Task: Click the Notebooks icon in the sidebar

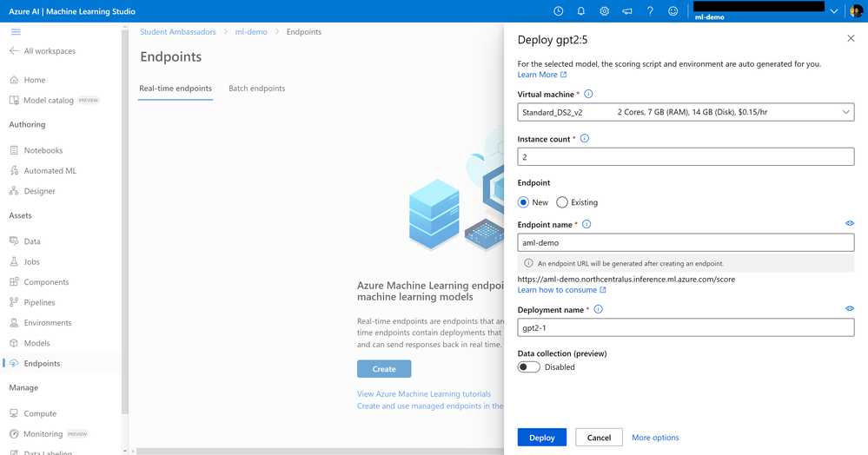Action: pyautogui.click(x=14, y=150)
